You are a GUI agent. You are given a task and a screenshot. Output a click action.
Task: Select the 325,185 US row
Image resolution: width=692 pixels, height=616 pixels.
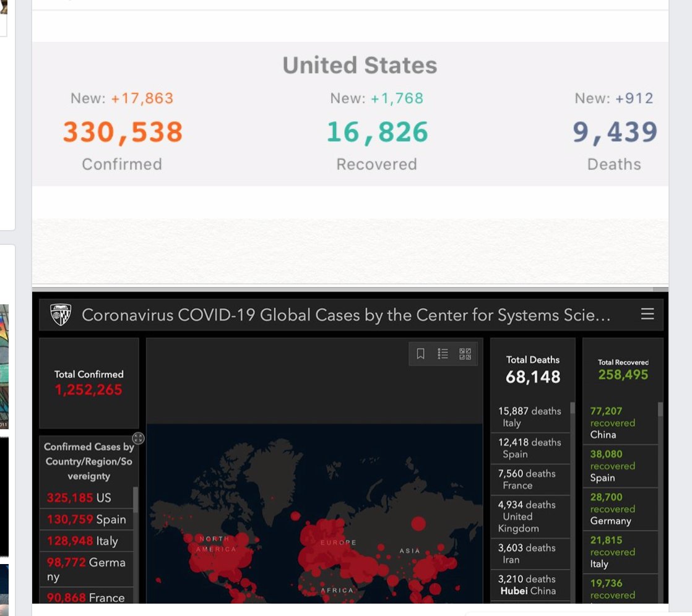tap(87, 498)
